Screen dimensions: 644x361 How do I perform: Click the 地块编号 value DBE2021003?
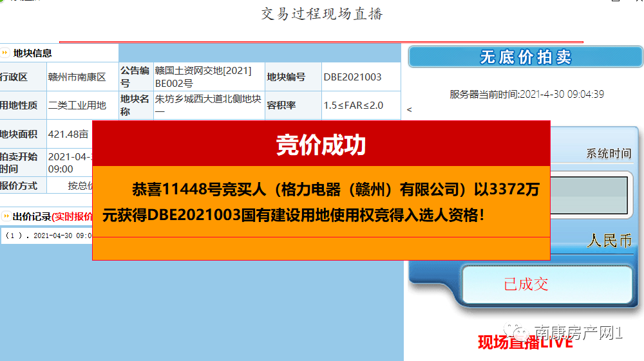click(352, 77)
